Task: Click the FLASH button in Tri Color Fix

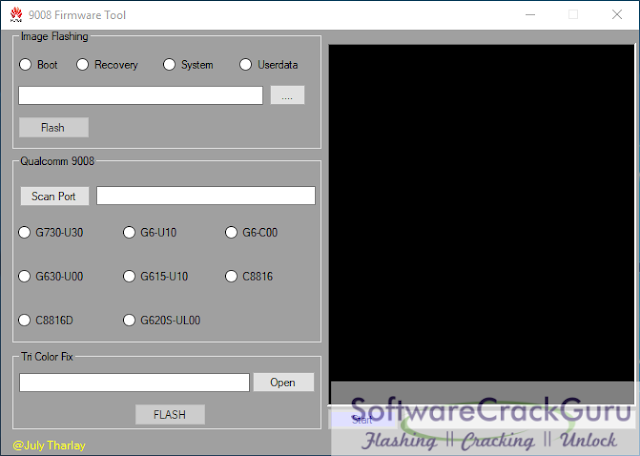Action: pos(170,414)
